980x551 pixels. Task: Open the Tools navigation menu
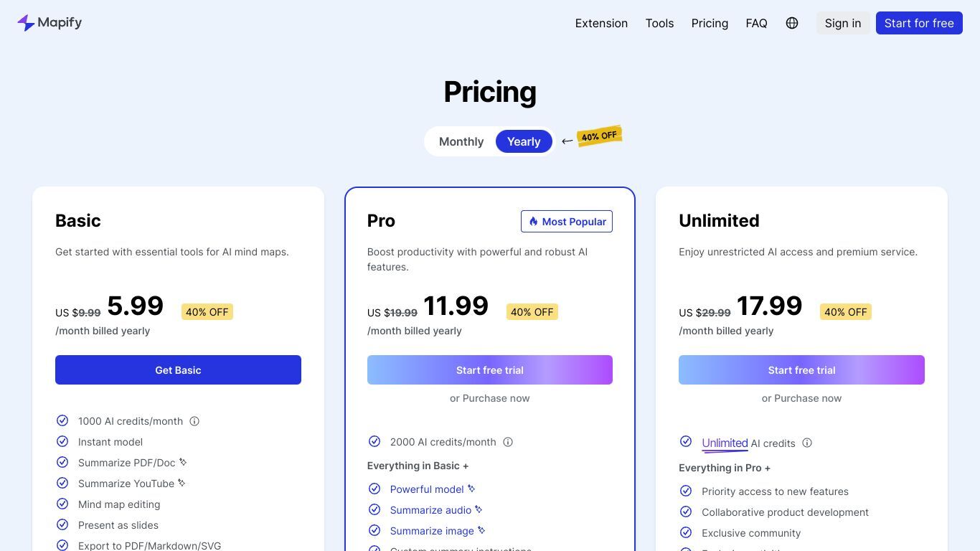point(659,23)
